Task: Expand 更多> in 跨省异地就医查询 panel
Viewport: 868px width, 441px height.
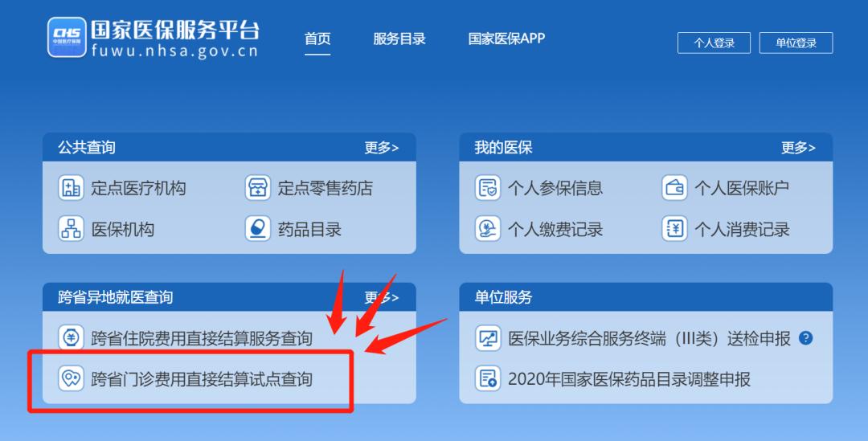Action: tap(382, 298)
